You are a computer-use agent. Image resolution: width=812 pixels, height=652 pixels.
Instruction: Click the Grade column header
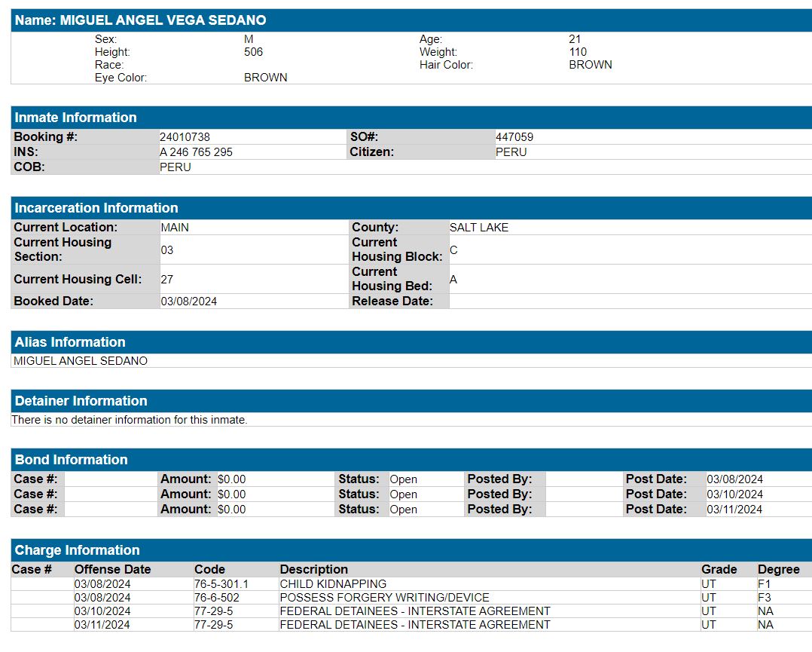pyautogui.click(x=719, y=569)
